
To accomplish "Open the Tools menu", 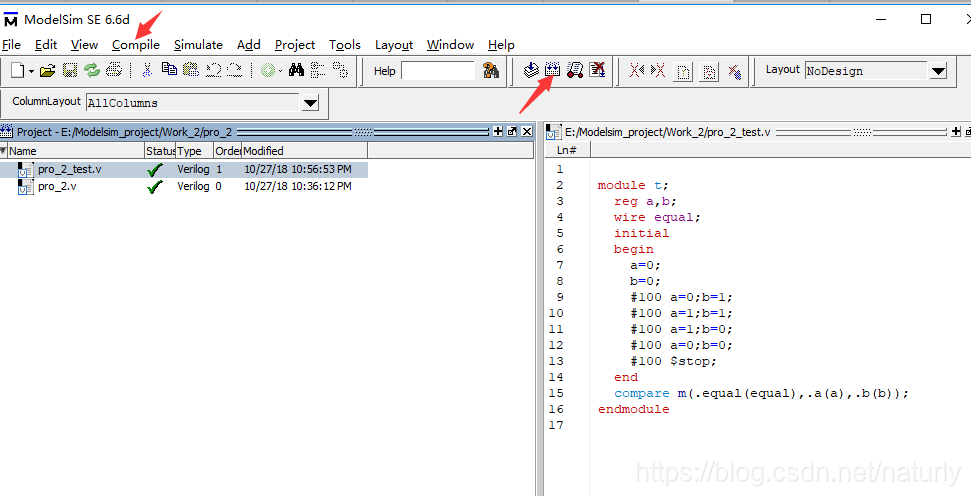I will pos(345,45).
